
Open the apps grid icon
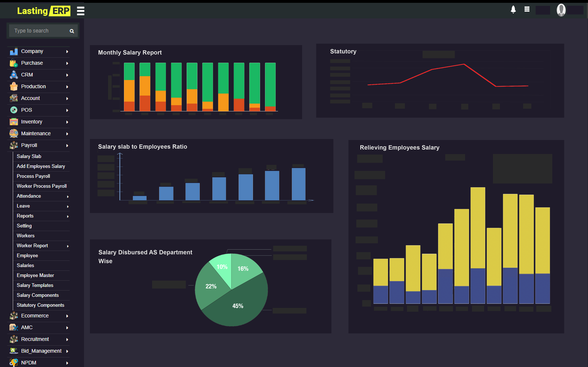coord(527,9)
